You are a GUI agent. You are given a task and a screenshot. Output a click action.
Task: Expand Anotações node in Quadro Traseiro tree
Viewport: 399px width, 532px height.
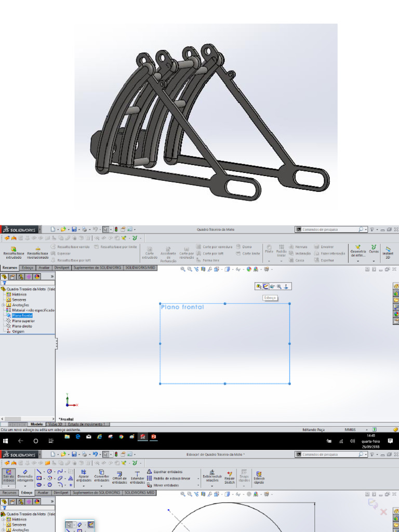point(4,305)
